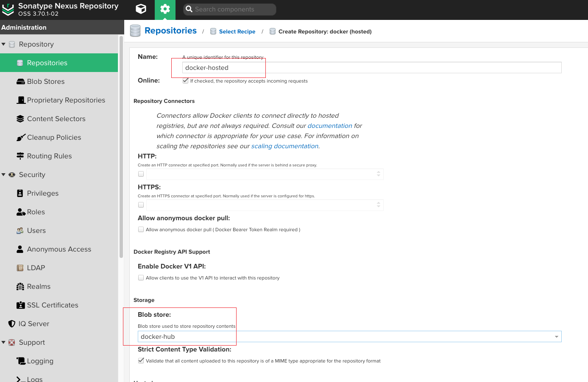Go to Repositories breadcrumb link
Viewport: 588px width, 382px height.
170,30
